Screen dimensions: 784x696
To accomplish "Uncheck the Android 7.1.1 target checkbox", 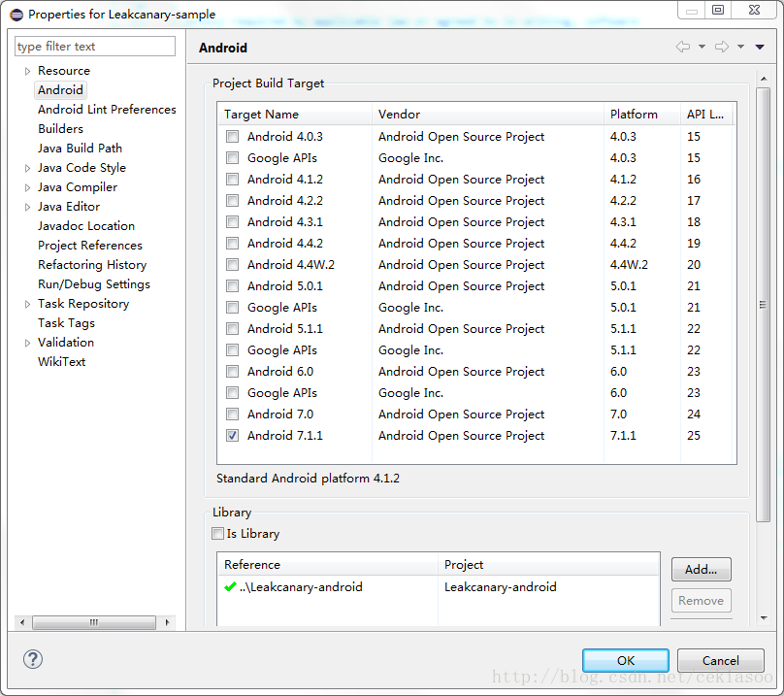I will 232,435.
